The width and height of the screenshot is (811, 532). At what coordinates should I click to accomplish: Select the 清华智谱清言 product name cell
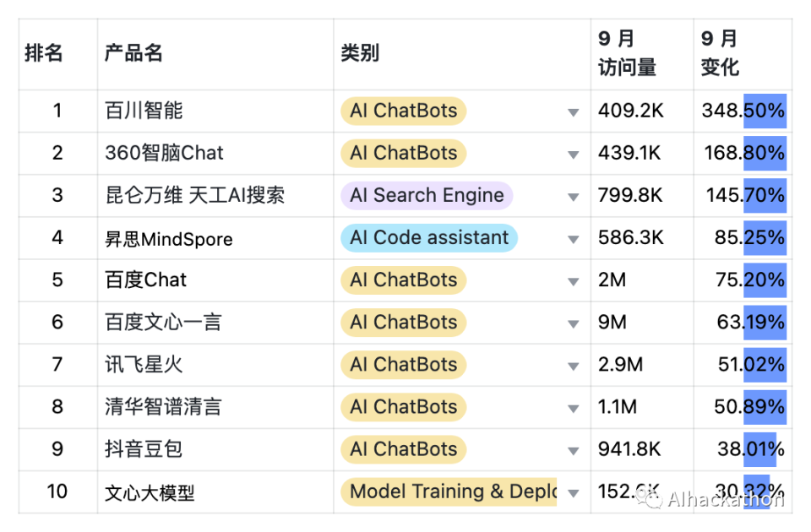coord(163,407)
